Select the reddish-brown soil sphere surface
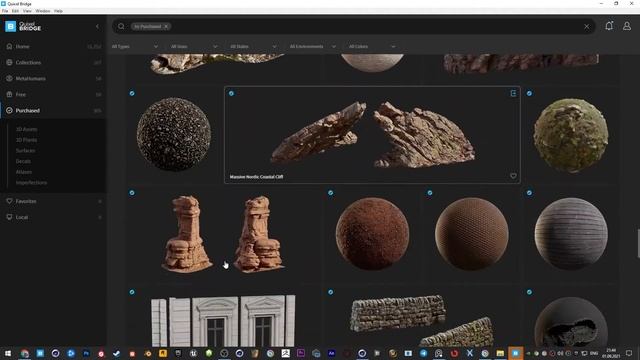Screen dimensions: 640x360 pyautogui.click(x=372, y=234)
